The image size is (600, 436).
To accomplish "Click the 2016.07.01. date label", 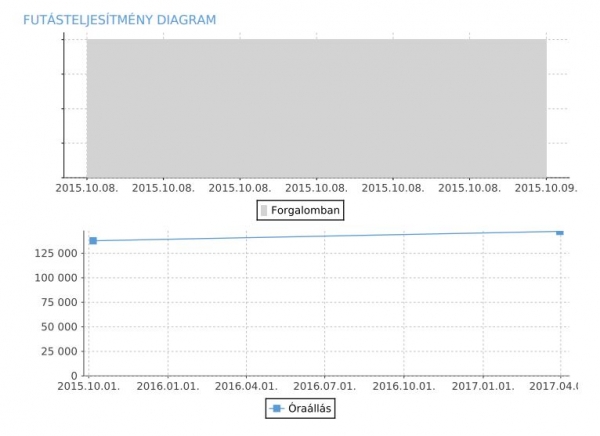I will click(324, 385).
